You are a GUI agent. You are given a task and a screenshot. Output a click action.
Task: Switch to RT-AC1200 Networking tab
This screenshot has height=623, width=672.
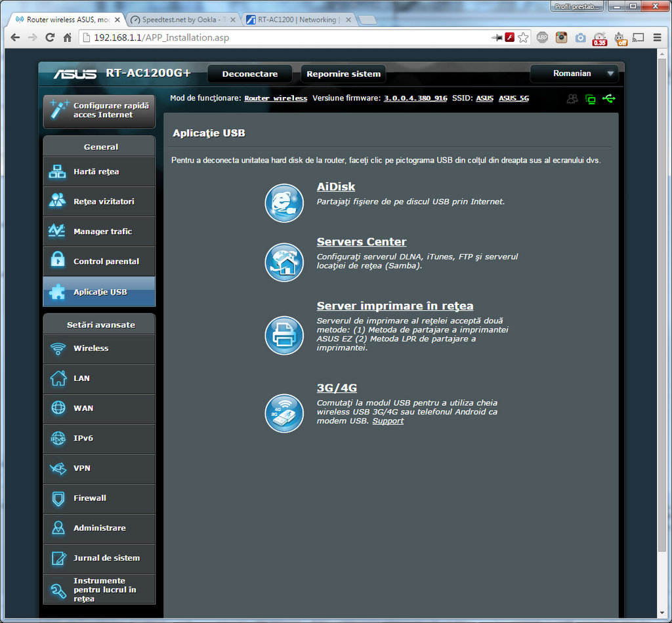(299, 20)
